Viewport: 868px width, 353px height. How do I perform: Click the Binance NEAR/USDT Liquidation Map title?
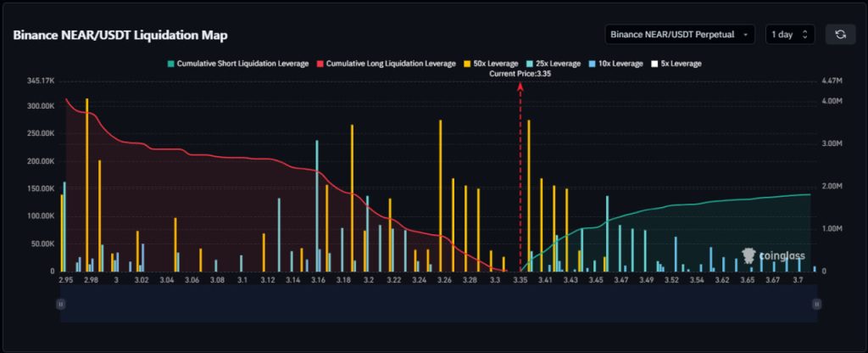[120, 36]
